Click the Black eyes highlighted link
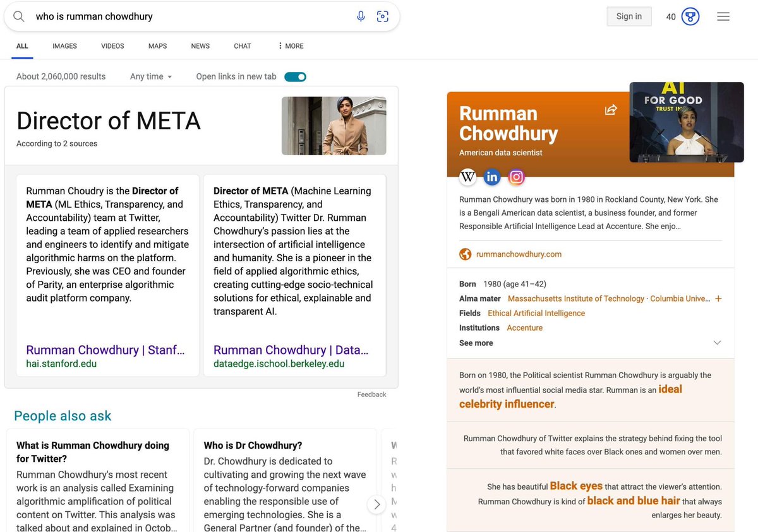The image size is (758, 532). pyautogui.click(x=576, y=486)
